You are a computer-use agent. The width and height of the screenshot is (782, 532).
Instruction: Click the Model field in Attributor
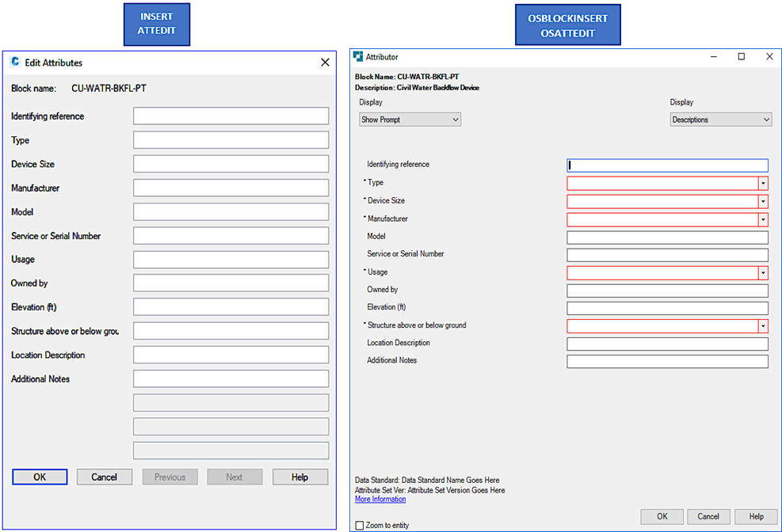click(667, 237)
